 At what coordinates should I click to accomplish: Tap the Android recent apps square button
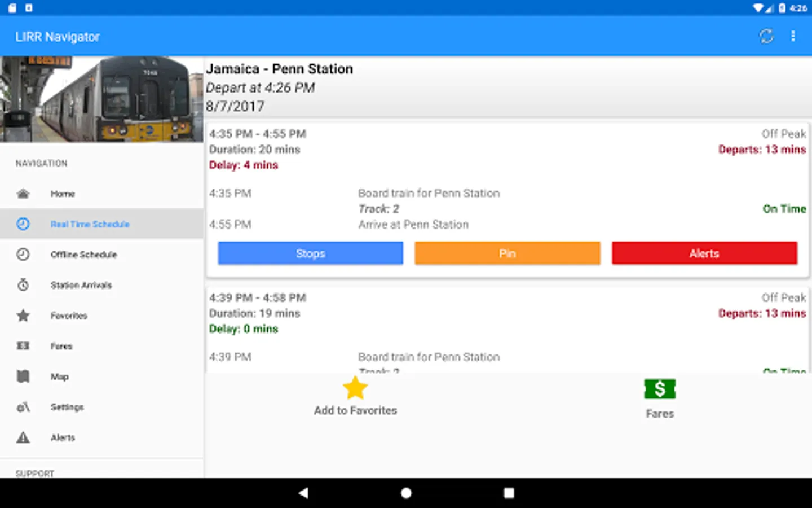coord(509,493)
